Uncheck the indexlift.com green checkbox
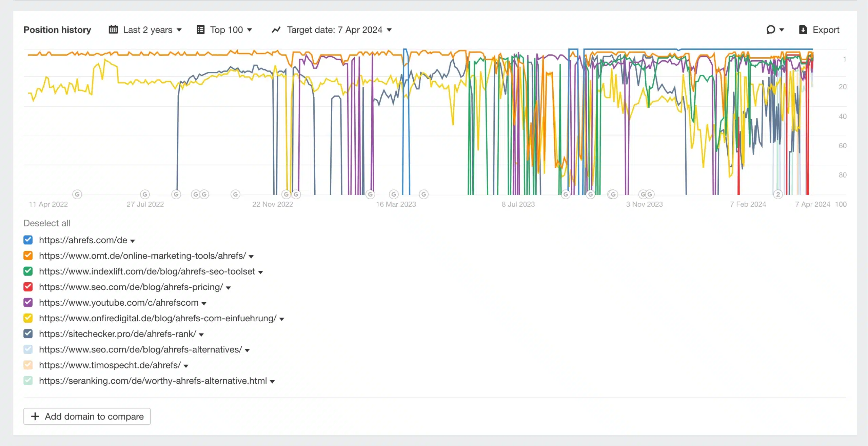Image resolution: width=868 pixels, height=446 pixels. click(x=28, y=271)
